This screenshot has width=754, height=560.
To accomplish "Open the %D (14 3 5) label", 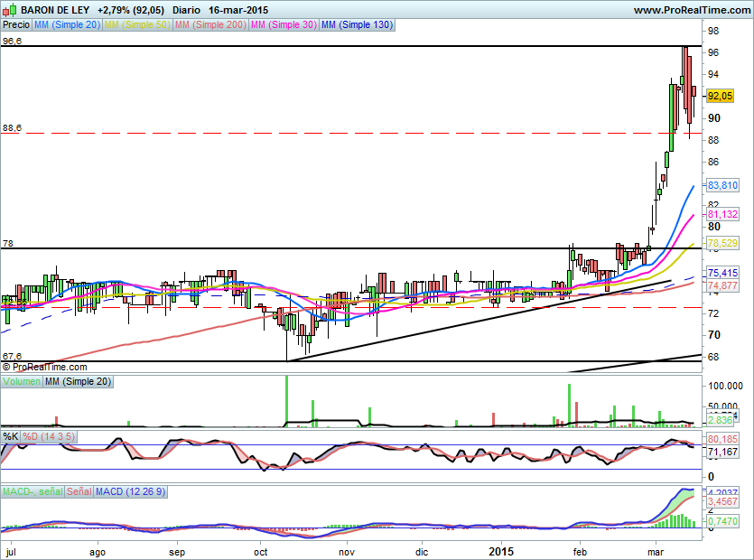I will click(49, 436).
